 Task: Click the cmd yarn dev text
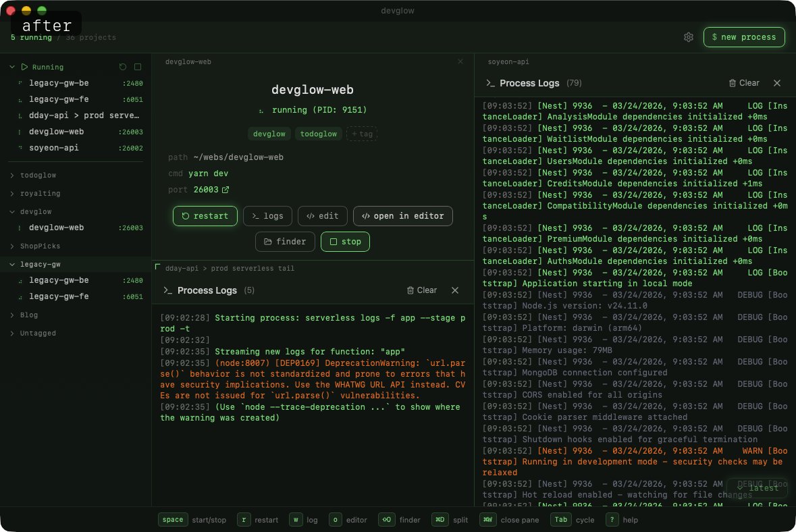pos(198,174)
